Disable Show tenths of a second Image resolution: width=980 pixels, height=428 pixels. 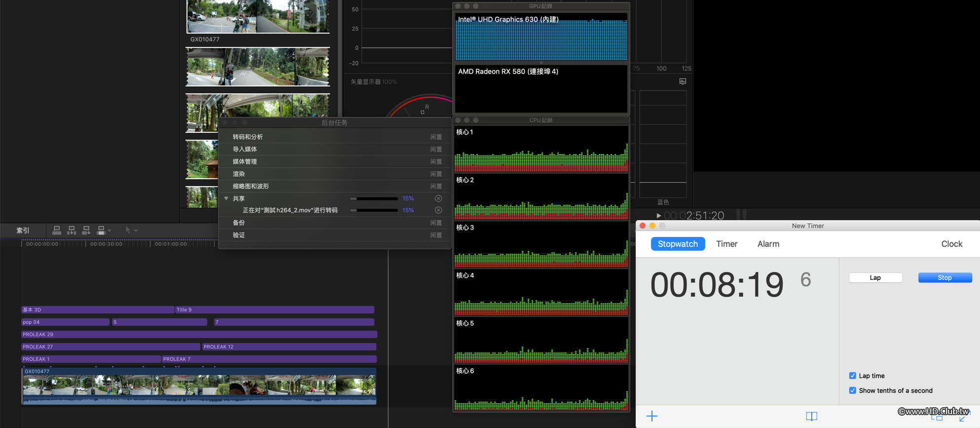pos(852,390)
